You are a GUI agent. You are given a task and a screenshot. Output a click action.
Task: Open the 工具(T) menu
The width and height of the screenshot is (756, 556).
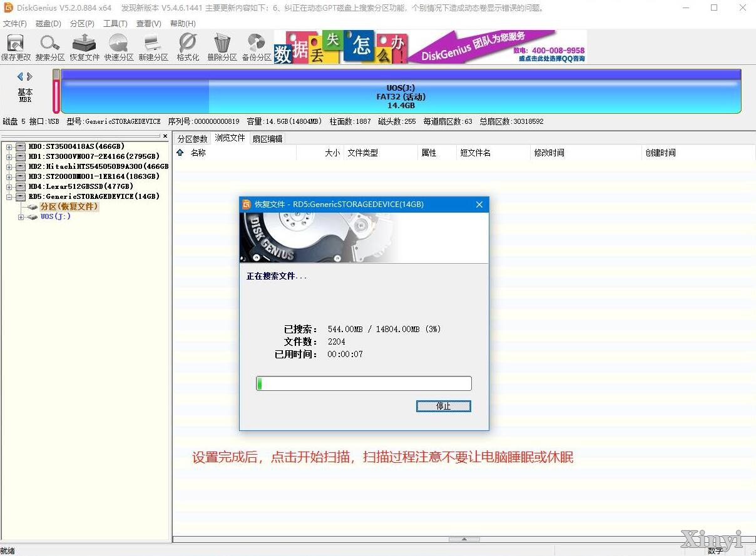(115, 24)
